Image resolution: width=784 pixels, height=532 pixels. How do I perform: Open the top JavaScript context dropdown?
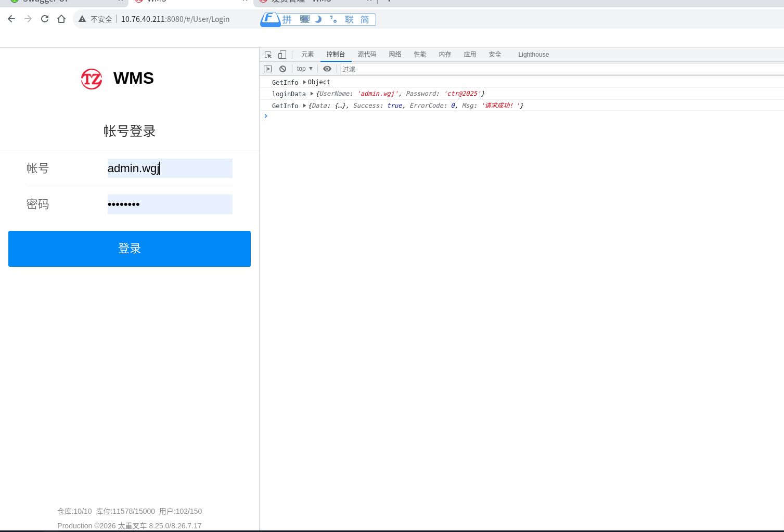[305, 69]
